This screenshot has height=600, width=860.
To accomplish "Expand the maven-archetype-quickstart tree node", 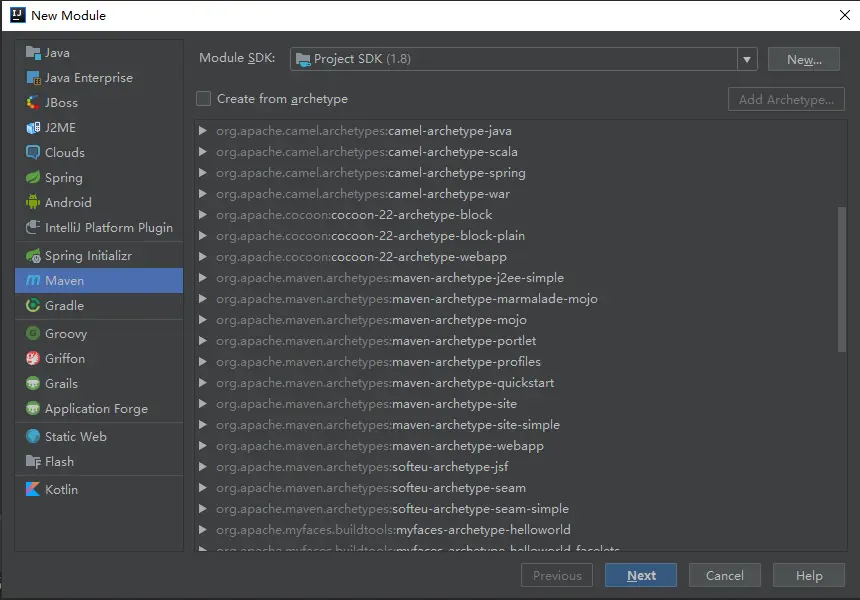I will click(203, 383).
